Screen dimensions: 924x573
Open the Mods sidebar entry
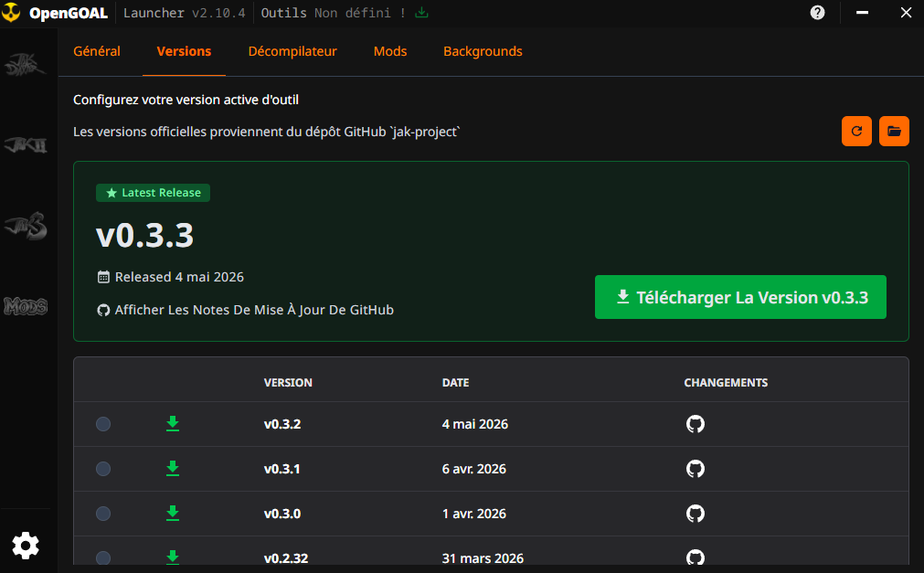pyautogui.click(x=26, y=306)
